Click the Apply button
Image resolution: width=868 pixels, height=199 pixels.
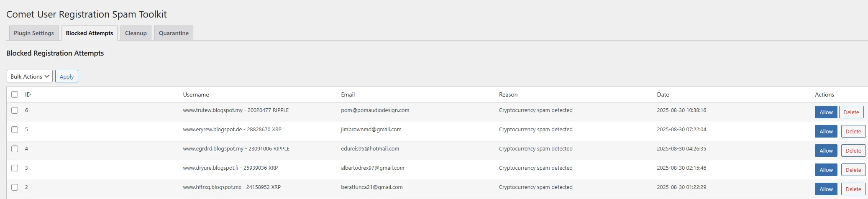tap(67, 76)
